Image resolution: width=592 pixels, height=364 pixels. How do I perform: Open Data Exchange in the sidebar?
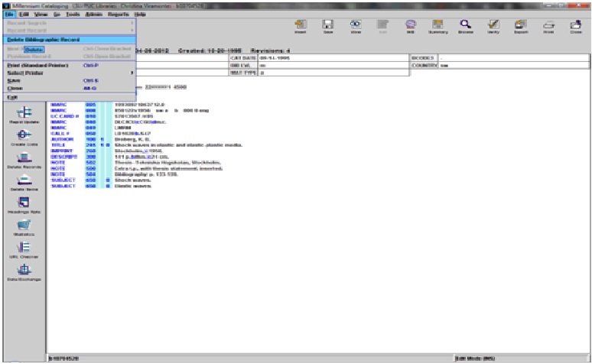pyautogui.click(x=23, y=273)
